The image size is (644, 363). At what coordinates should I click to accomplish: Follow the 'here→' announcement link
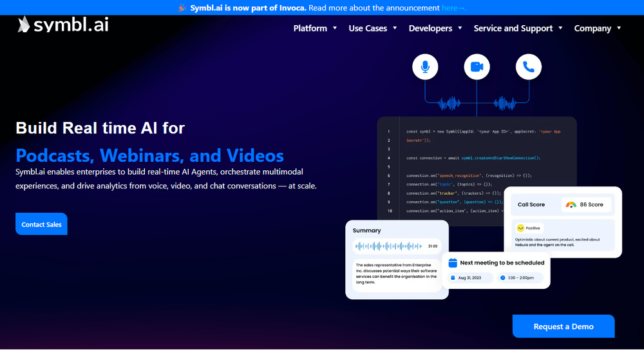click(454, 8)
